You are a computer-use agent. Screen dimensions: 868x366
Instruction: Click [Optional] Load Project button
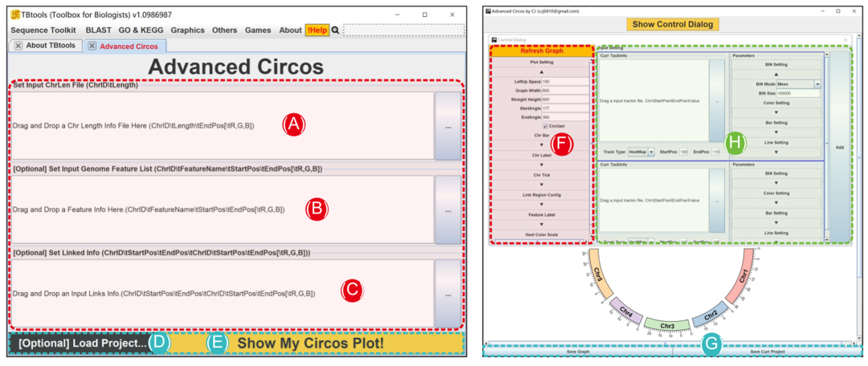(x=83, y=343)
